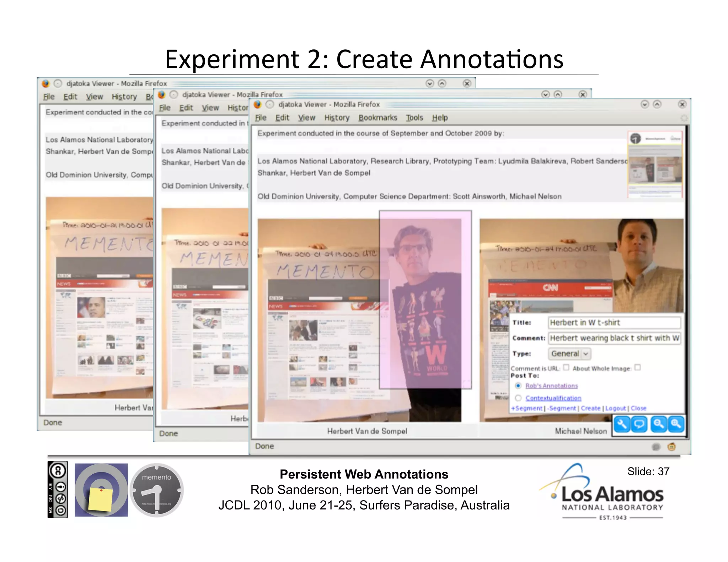Click the Close link in annotation panel

pos(638,409)
